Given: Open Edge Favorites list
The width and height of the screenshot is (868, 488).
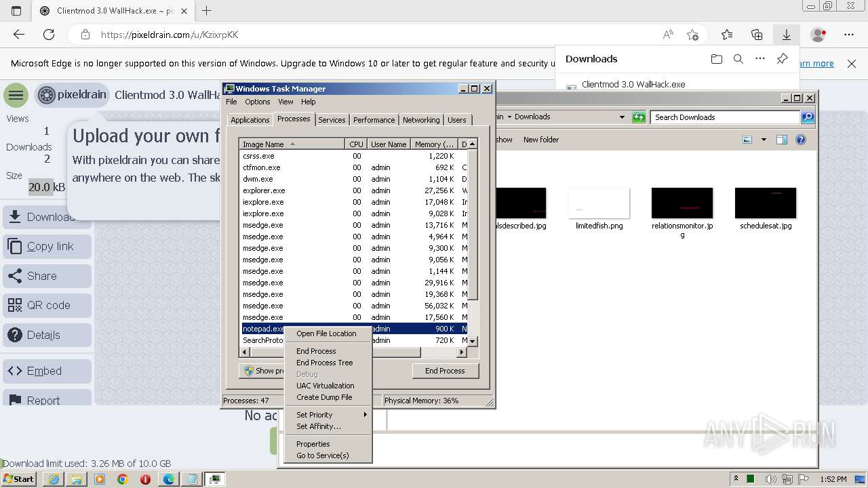Looking at the screenshot, I should (727, 35).
